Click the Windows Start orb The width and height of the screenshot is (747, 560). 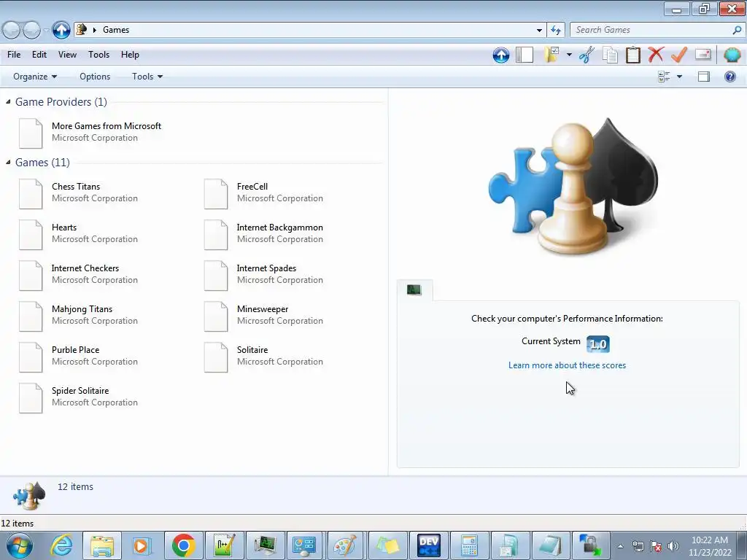point(20,545)
